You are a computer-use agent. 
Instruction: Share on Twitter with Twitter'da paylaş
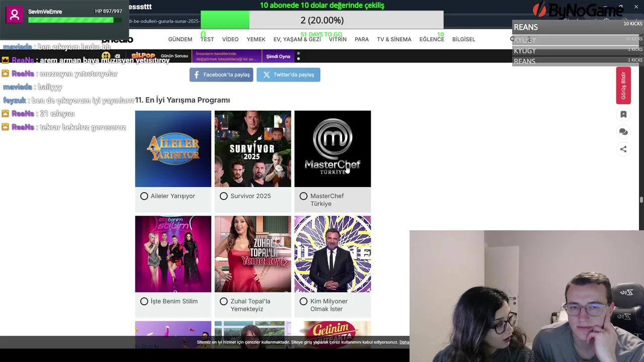tap(288, 74)
